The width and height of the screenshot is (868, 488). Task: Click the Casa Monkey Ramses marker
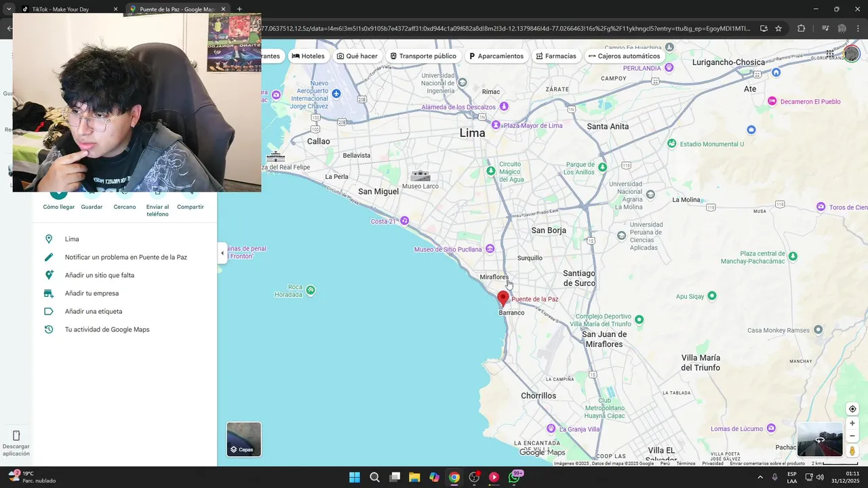818,330
